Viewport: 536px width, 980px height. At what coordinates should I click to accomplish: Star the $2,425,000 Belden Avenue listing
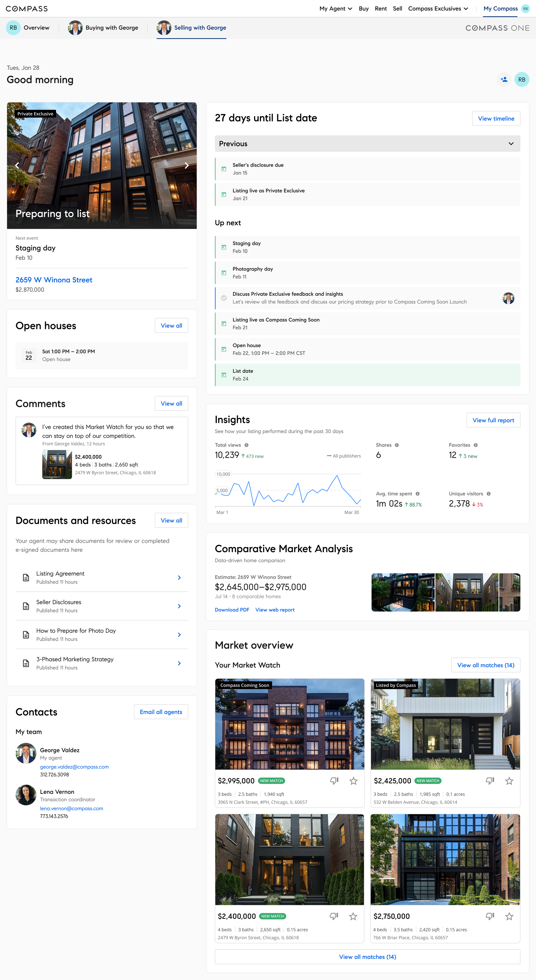509,780
